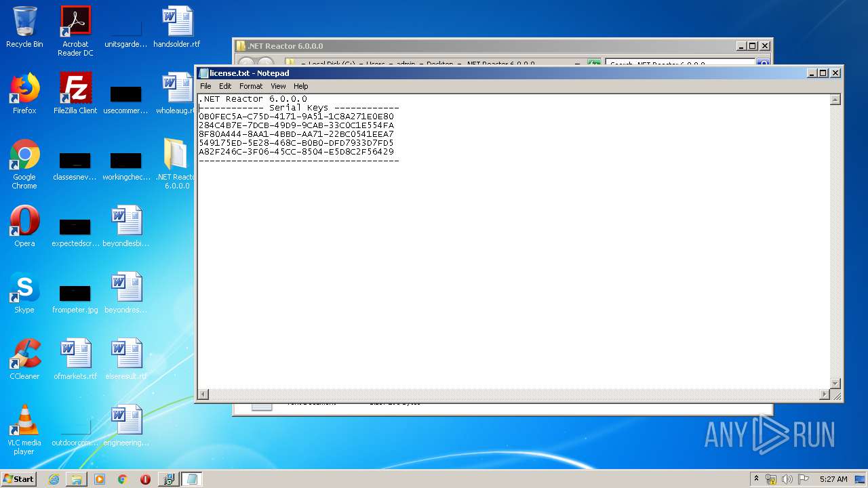
Task: Close the license.txt Notepad window
Action: coord(835,73)
